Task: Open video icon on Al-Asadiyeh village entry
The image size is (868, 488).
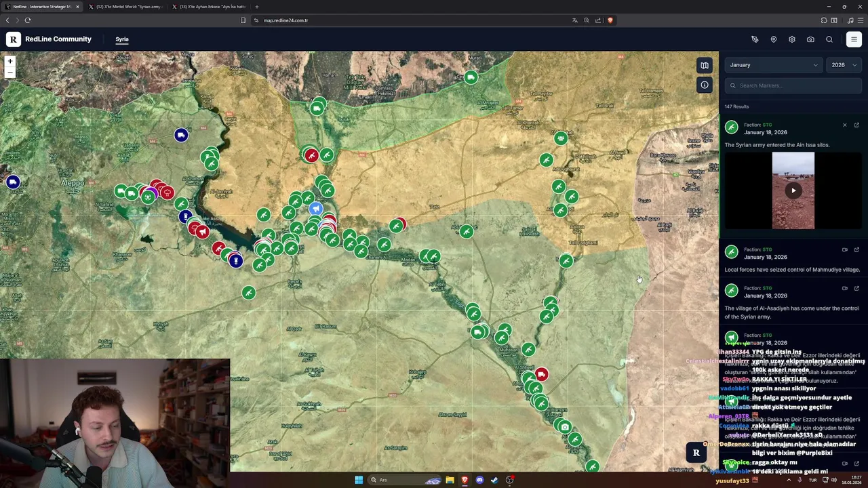Action: [845, 289]
